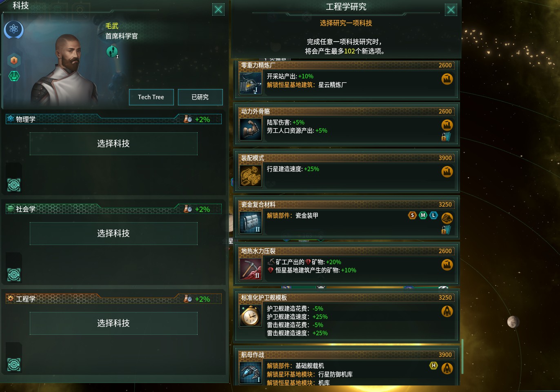Open the Tech Tree view
The height and width of the screenshot is (392, 560).
click(x=151, y=97)
